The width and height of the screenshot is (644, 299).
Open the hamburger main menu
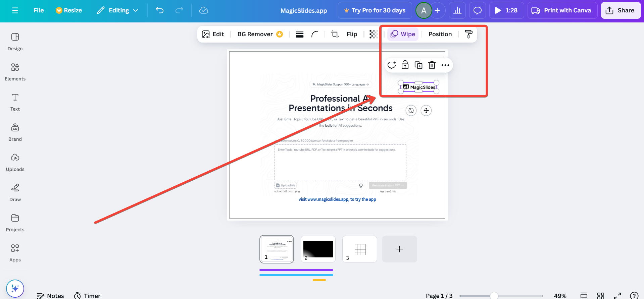coord(15,10)
